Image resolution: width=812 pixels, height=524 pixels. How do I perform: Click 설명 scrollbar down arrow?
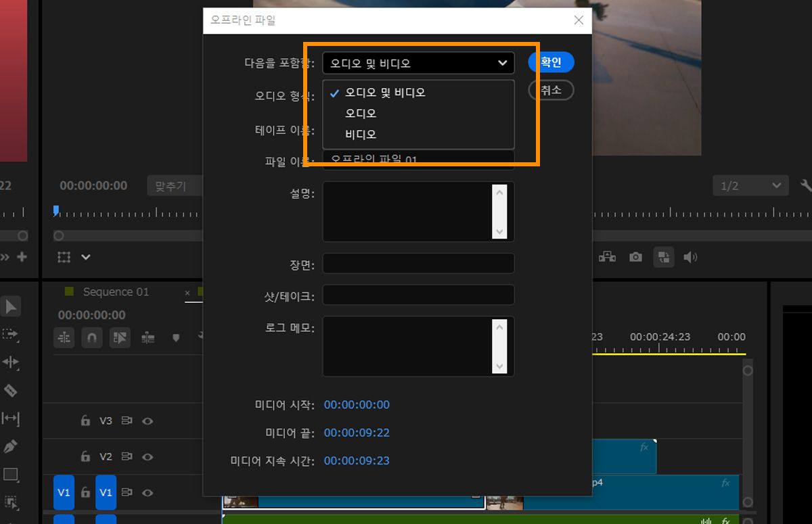click(x=500, y=232)
